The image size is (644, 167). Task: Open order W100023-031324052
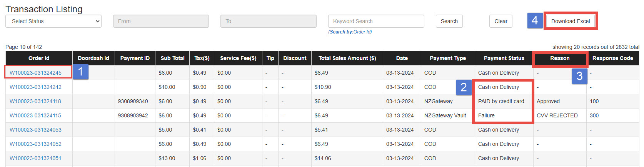35,144
